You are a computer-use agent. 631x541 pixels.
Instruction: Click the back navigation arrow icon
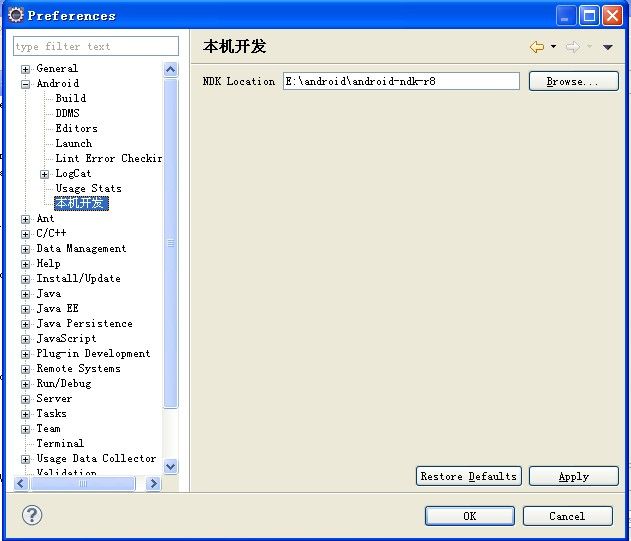tap(537, 47)
